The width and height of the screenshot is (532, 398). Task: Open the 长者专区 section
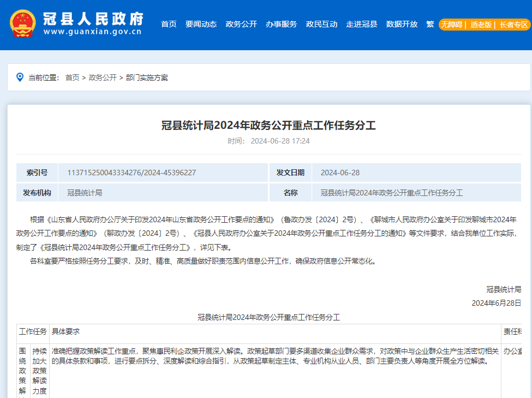pos(513,25)
